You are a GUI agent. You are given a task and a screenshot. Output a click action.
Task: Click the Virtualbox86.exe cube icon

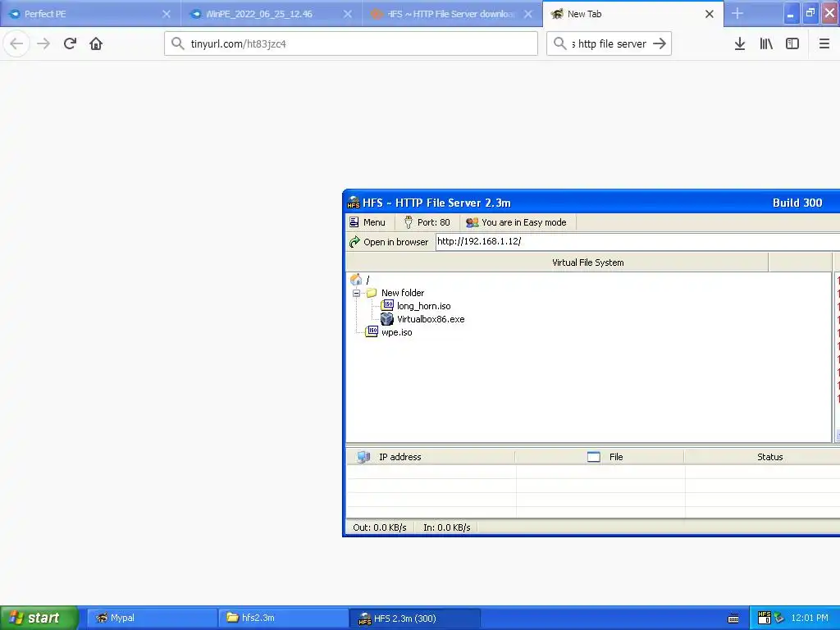click(x=387, y=319)
